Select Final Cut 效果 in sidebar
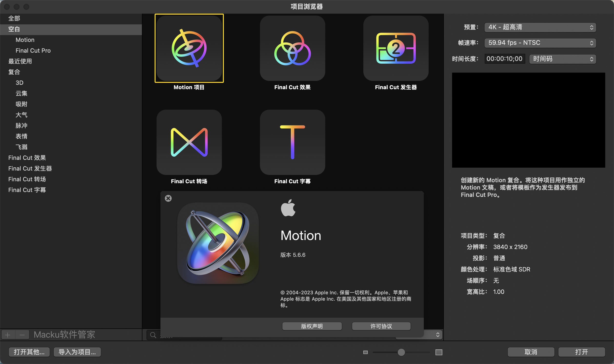 point(71,158)
